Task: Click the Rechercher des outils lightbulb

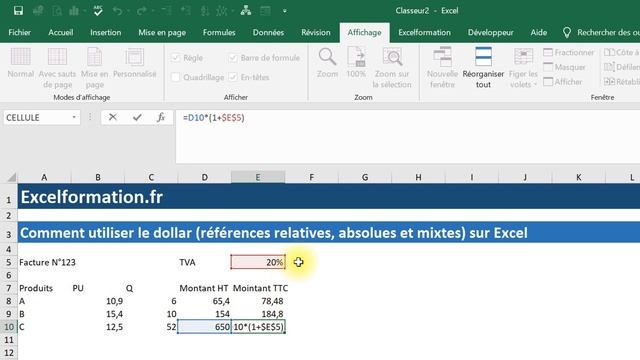Action: (x=567, y=33)
